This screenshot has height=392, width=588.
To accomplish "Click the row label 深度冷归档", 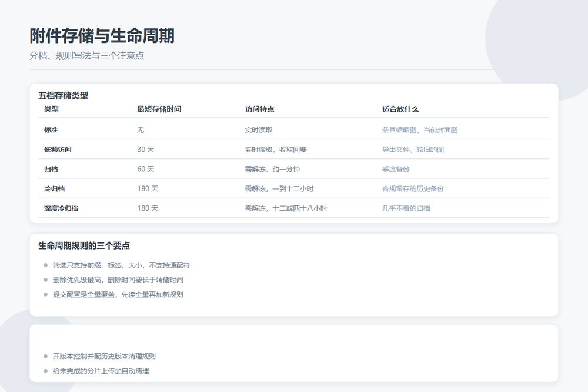I will click(x=61, y=208).
